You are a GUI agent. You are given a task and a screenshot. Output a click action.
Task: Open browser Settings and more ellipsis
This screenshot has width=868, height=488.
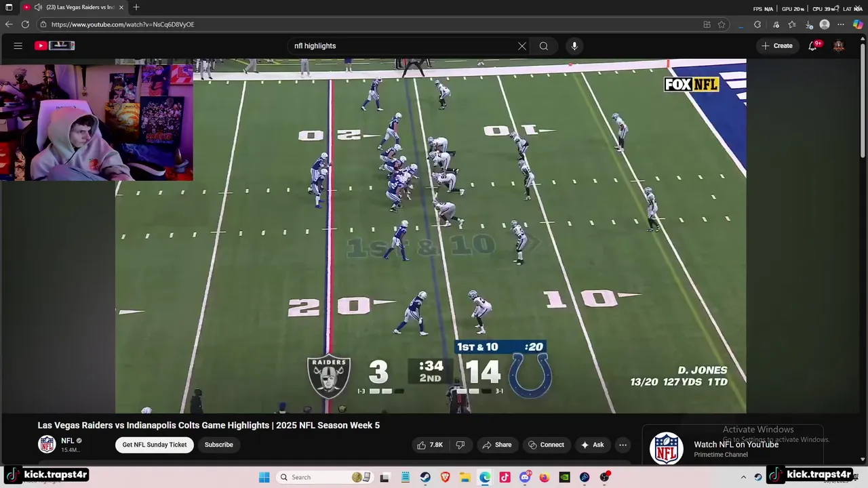coord(841,24)
